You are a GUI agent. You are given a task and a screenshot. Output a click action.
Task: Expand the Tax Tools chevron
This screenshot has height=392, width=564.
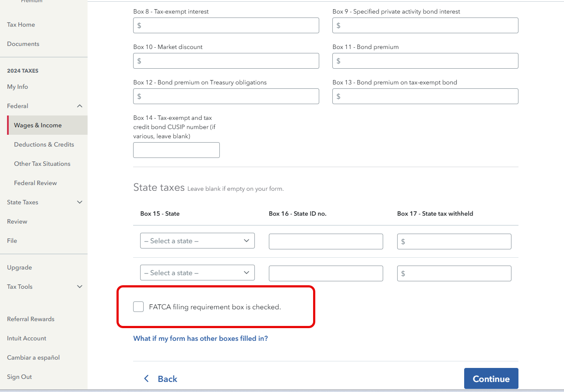80,287
